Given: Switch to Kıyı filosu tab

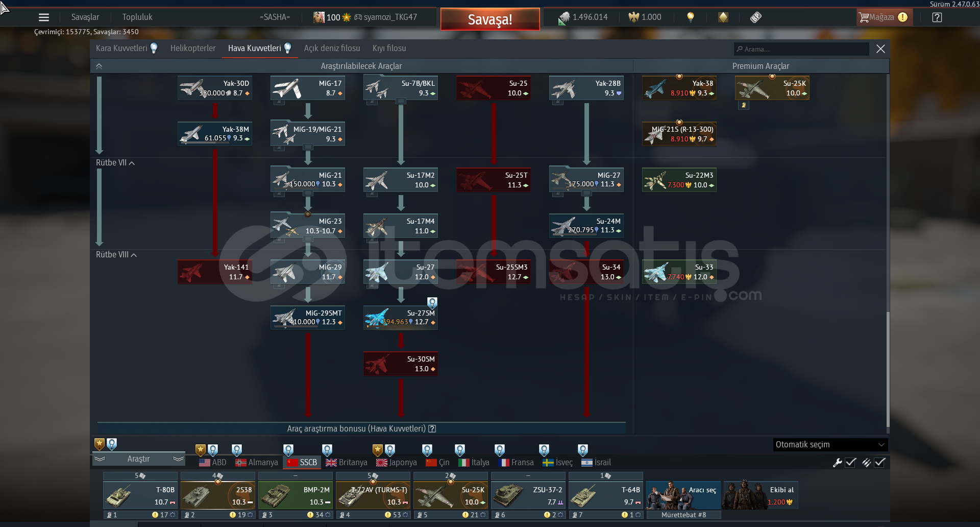Looking at the screenshot, I should point(389,49).
